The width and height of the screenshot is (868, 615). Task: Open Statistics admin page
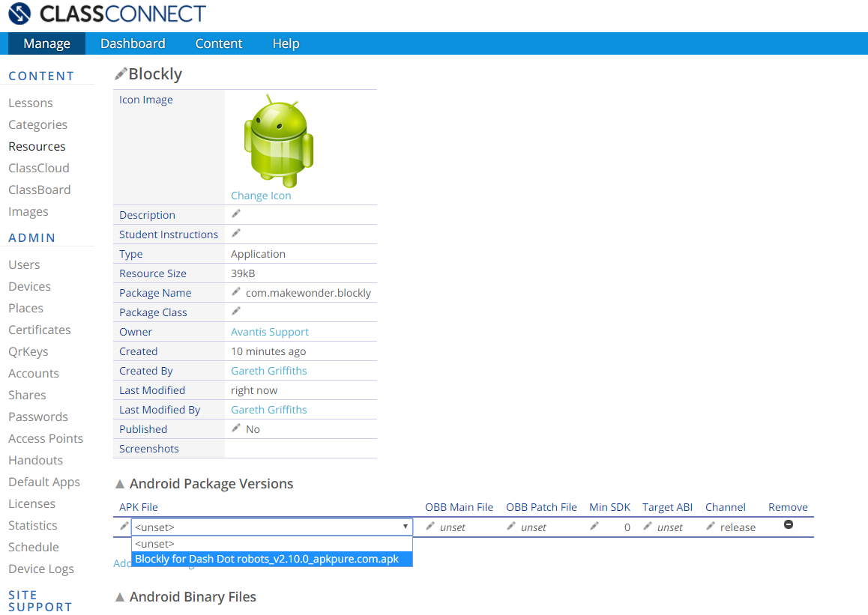point(33,525)
